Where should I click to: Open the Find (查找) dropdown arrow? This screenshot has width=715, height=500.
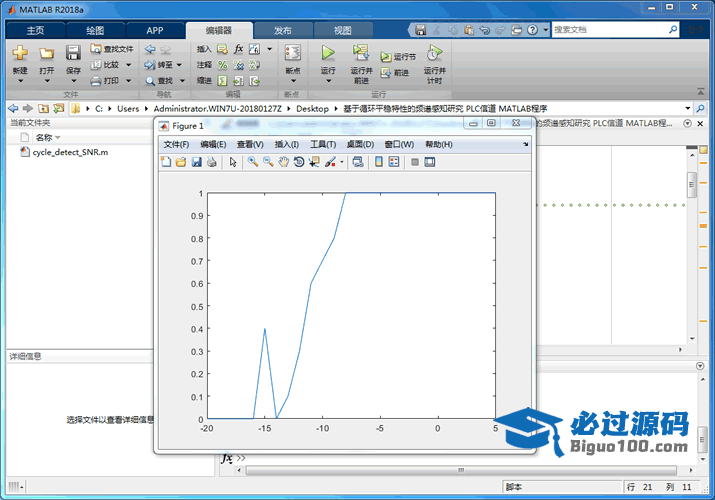click(x=182, y=81)
